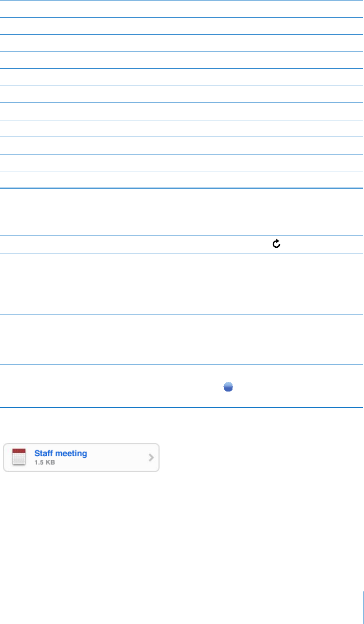364x624 pixels.
Task: Click the circular refresh arrow icon
Action: (x=277, y=244)
